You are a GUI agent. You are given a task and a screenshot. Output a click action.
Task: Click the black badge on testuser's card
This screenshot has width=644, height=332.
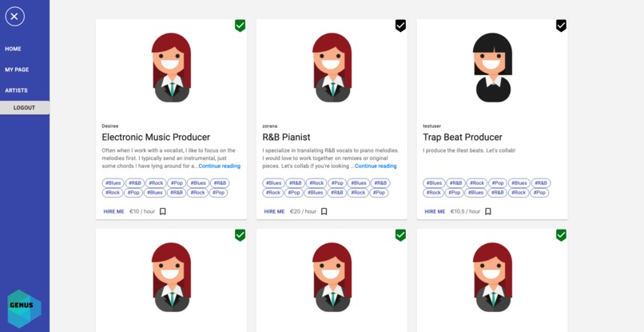click(561, 26)
